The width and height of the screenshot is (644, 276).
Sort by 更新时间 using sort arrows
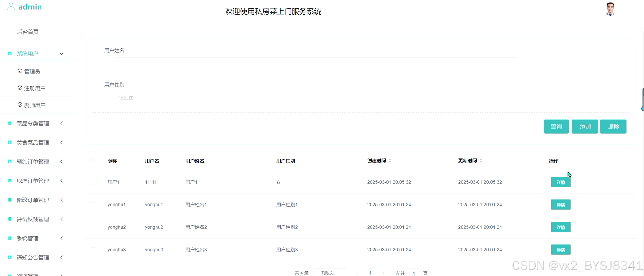click(x=481, y=161)
